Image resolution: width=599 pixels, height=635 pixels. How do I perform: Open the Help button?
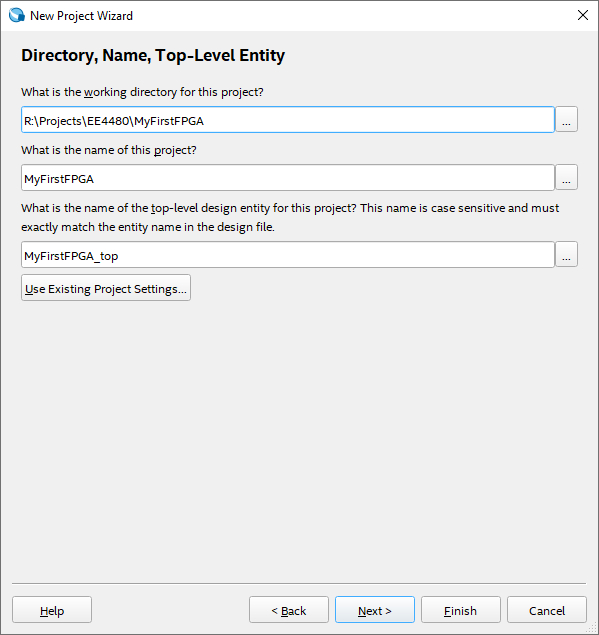pos(52,610)
